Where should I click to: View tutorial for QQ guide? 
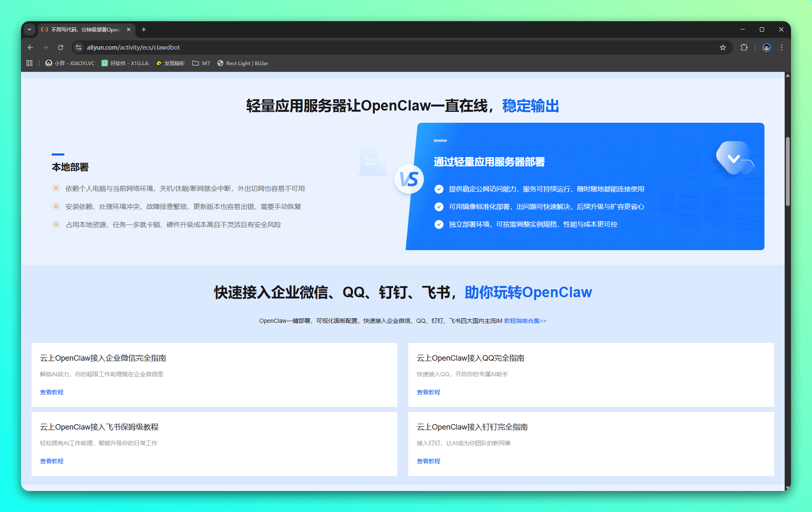[x=428, y=392]
